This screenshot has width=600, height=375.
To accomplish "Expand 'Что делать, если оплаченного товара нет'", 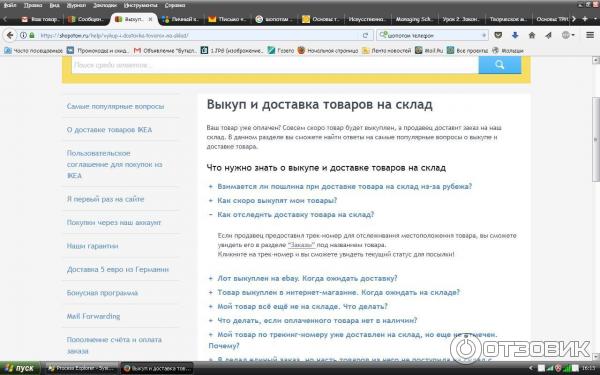I will coord(317,321).
